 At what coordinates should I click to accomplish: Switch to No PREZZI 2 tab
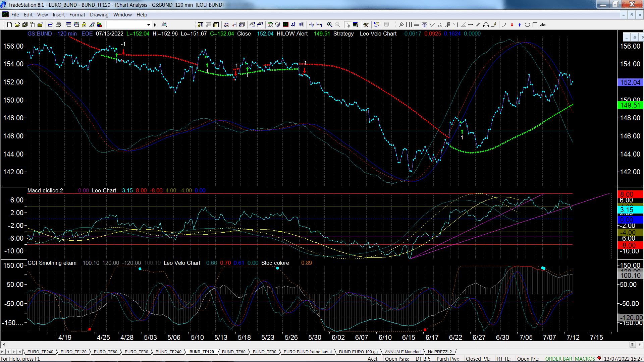pyautogui.click(x=440, y=352)
